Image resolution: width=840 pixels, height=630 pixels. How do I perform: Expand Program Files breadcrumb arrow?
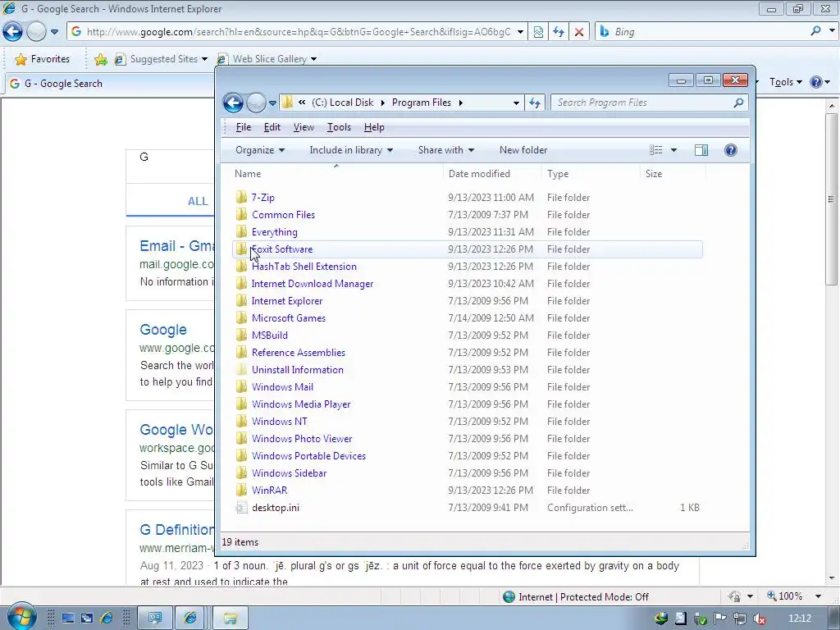tap(461, 103)
